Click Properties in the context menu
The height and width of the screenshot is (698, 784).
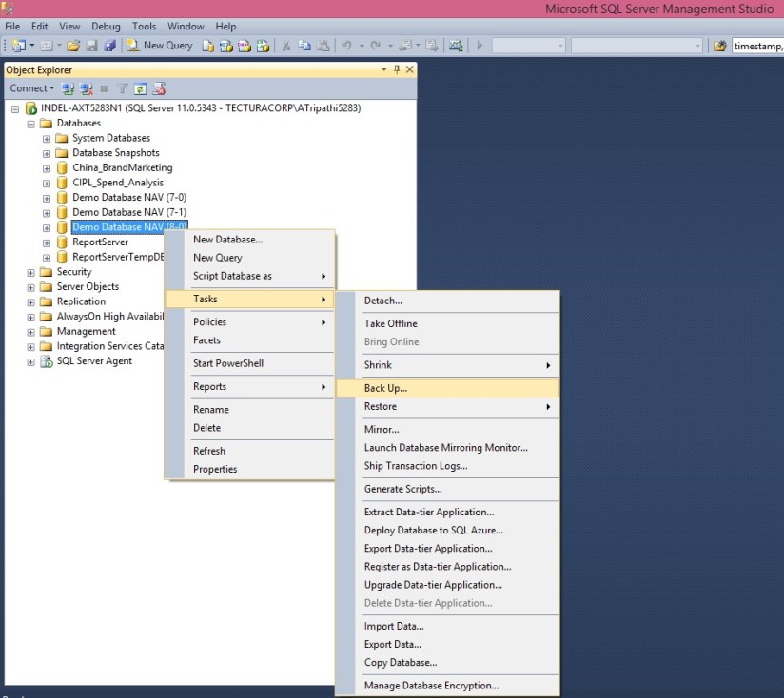215,470
